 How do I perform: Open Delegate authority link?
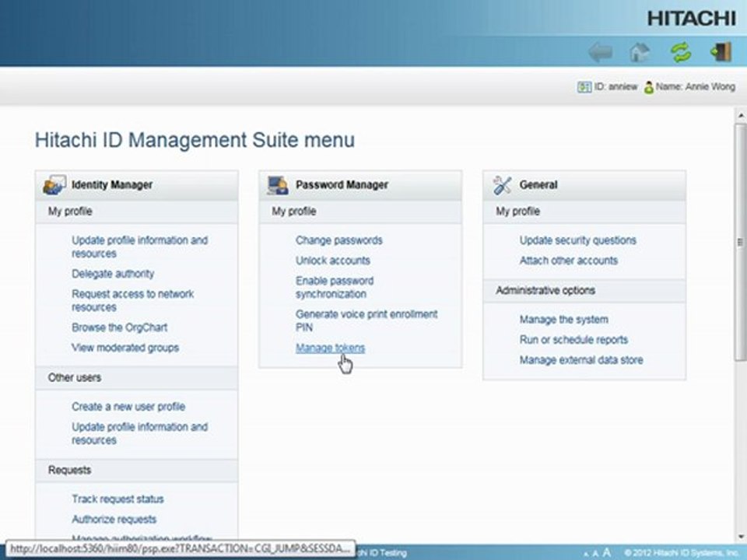pos(113,274)
